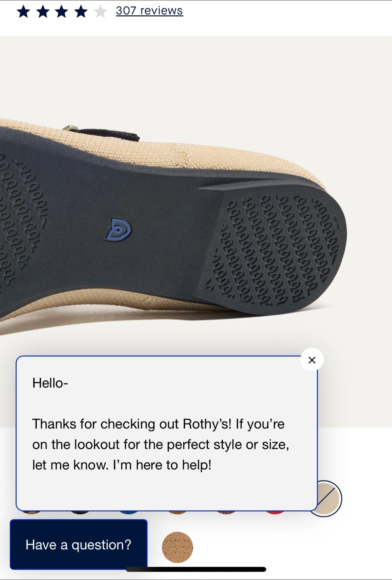Click the third filled rating star
392x580 pixels.
click(62, 11)
